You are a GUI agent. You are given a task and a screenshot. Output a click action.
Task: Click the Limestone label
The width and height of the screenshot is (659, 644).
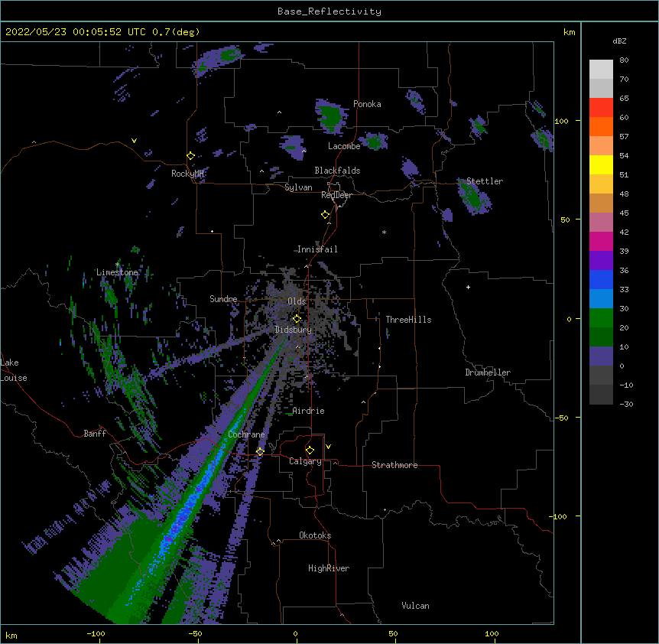click(x=117, y=272)
